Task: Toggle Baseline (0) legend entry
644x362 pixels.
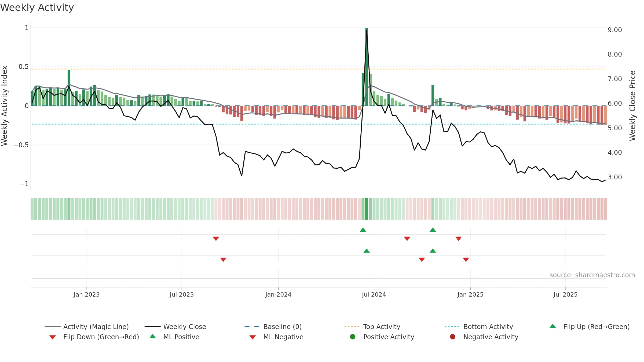Action: point(273,327)
